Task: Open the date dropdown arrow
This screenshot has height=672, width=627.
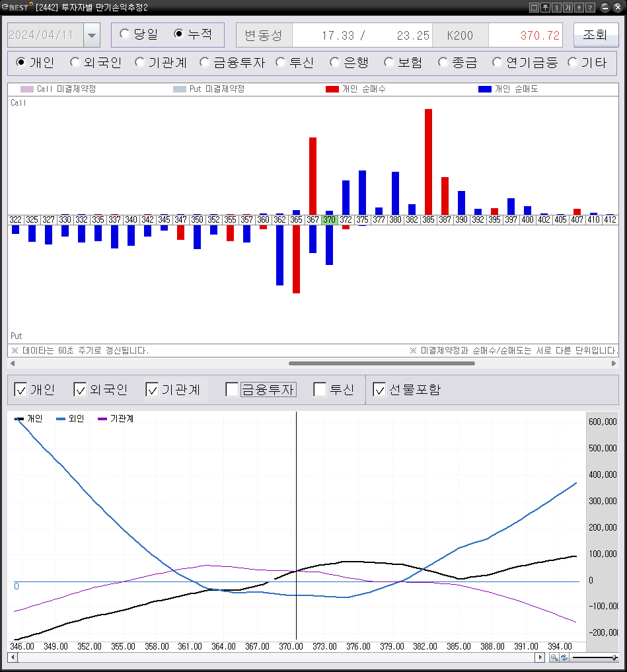Action: click(92, 35)
